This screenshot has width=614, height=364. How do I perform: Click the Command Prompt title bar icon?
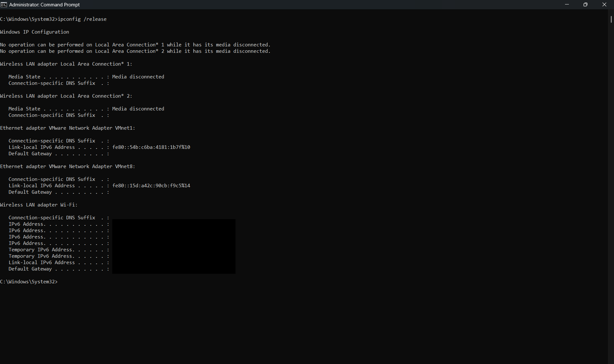4,4
